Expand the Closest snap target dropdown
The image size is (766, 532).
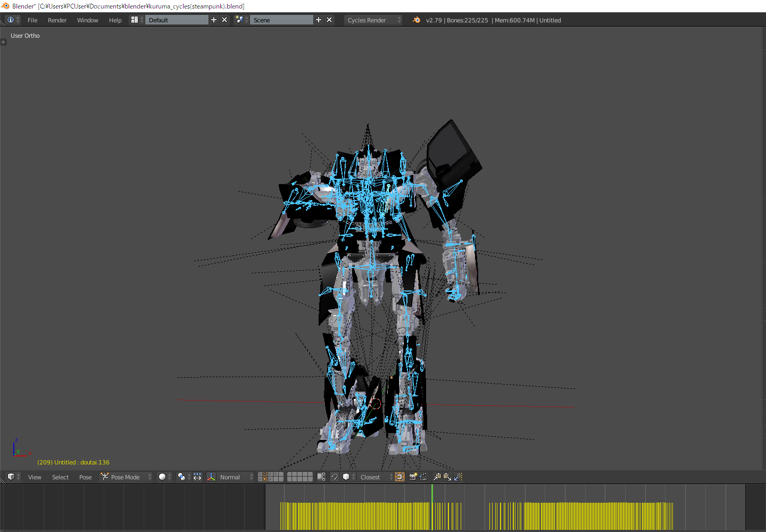[375, 477]
